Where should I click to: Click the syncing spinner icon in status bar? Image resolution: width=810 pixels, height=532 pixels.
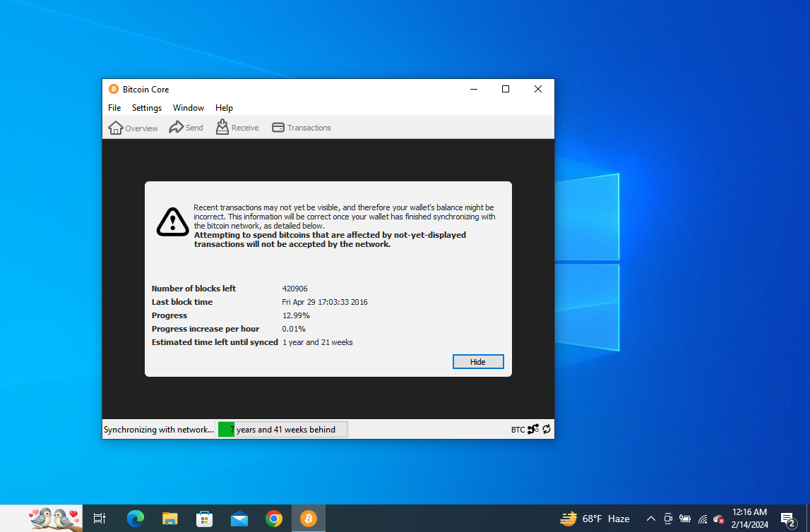coord(547,429)
